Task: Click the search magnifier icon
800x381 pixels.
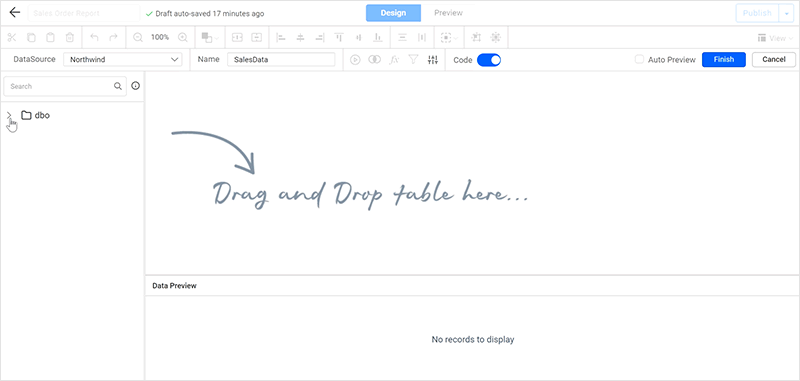Action: coord(118,86)
